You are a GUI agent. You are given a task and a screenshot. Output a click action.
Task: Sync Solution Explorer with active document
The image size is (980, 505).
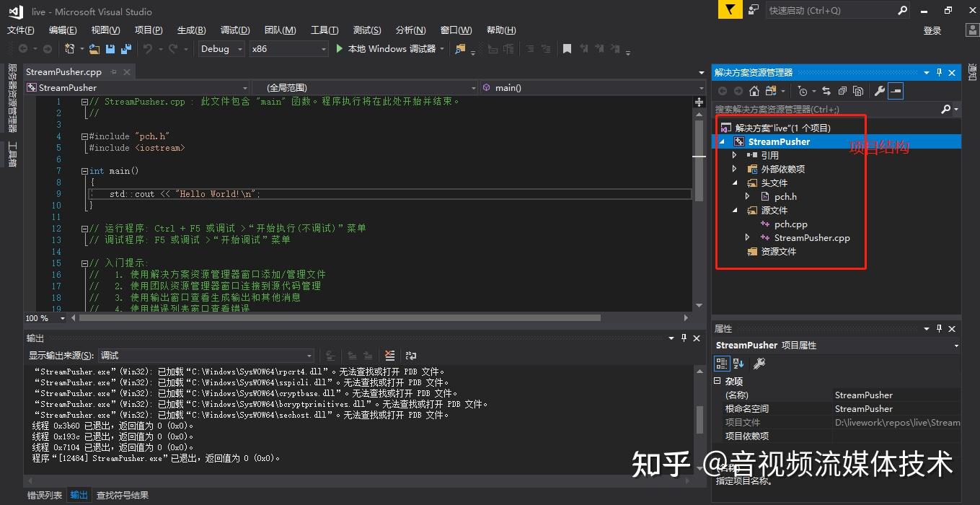point(827,91)
